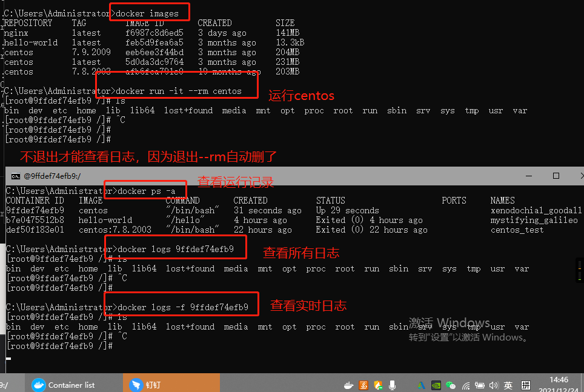Click the microphone tray icon
This screenshot has height=392, width=584.
pos(392,385)
